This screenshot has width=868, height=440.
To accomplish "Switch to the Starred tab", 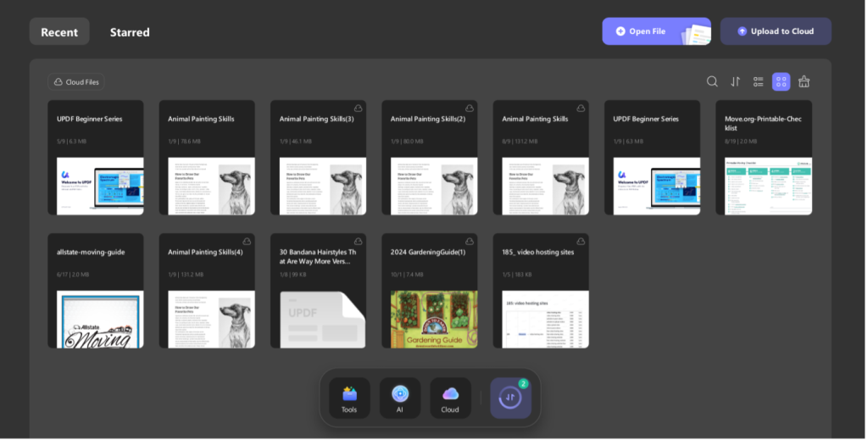I will pyautogui.click(x=130, y=32).
